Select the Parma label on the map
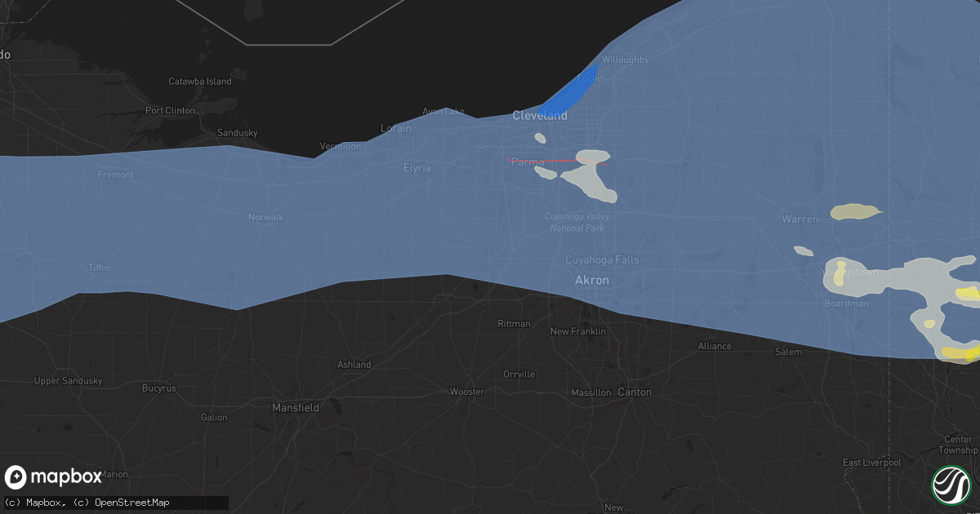Screen dimensions: 980x514 (528, 162)
